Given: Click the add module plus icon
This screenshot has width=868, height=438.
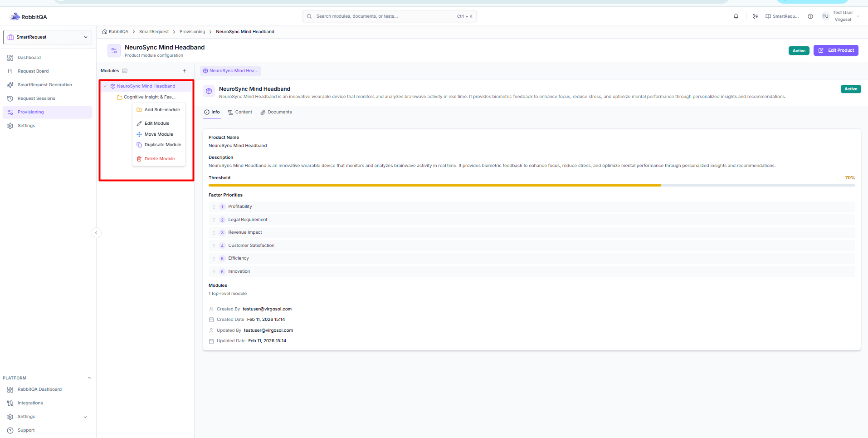Looking at the screenshot, I should point(185,71).
